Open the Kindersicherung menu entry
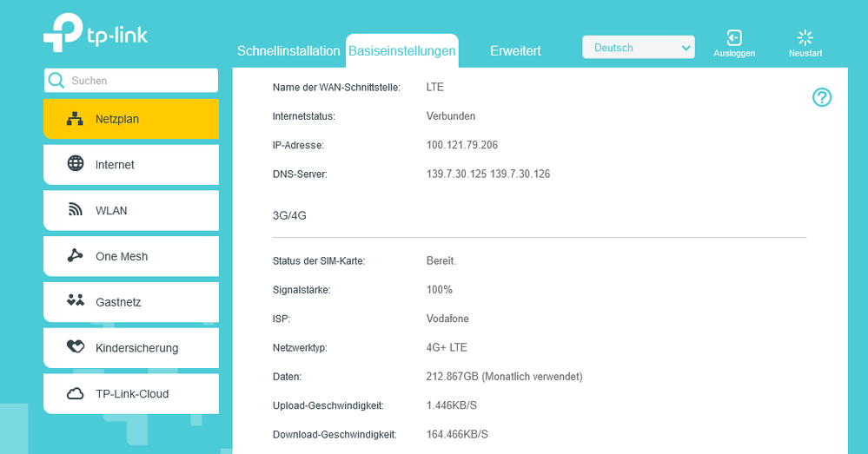This screenshot has width=868, height=454. point(131,348)
